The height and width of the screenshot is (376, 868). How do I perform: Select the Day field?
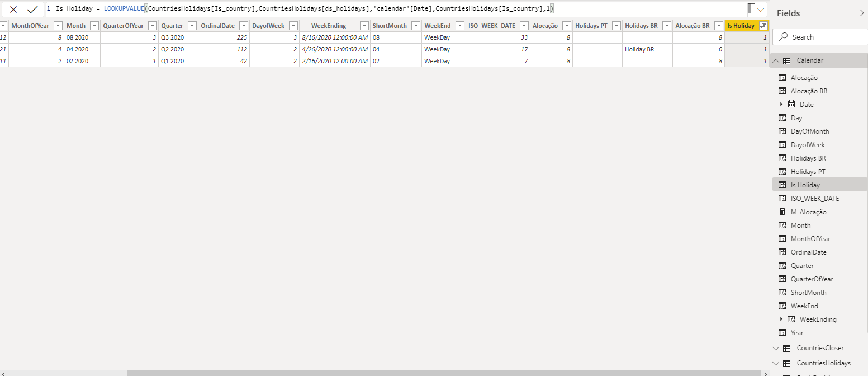tap(796, 118)
